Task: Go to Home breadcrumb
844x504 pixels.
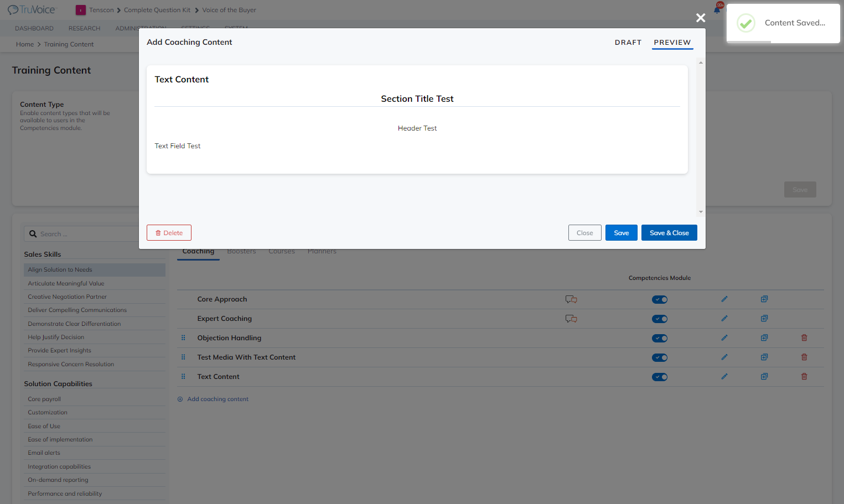Action: tap(25, 44)
